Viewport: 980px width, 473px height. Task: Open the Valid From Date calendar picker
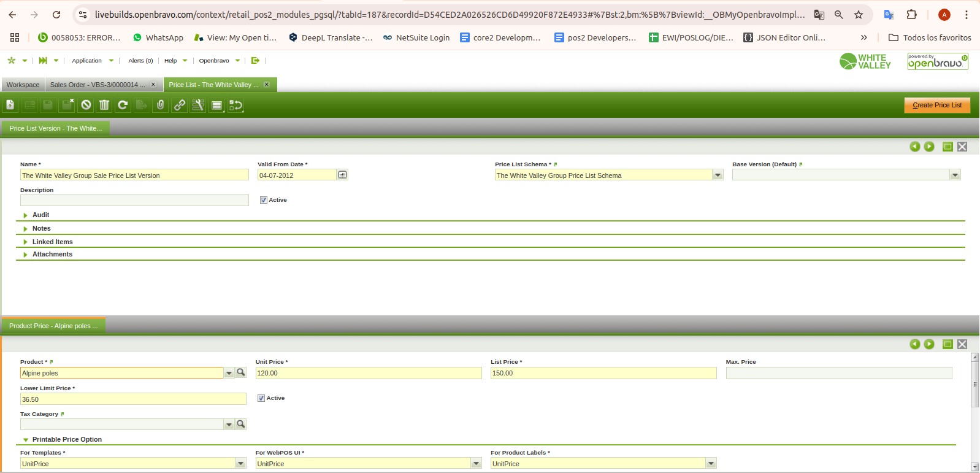coord(342,175)
